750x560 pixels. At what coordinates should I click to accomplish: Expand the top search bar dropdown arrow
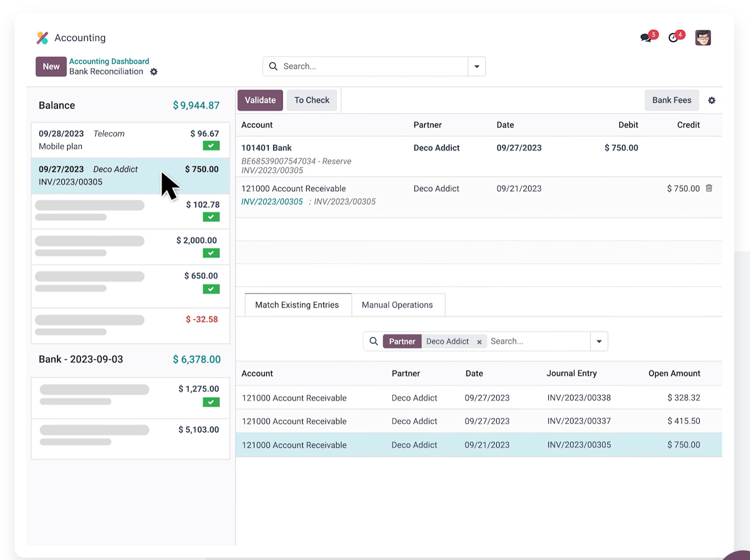[477, 67]
